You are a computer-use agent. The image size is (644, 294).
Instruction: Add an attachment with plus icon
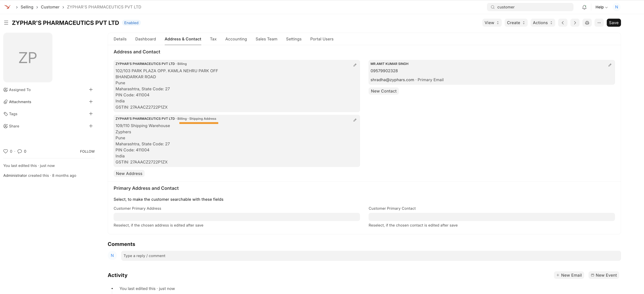click(91, 102)
